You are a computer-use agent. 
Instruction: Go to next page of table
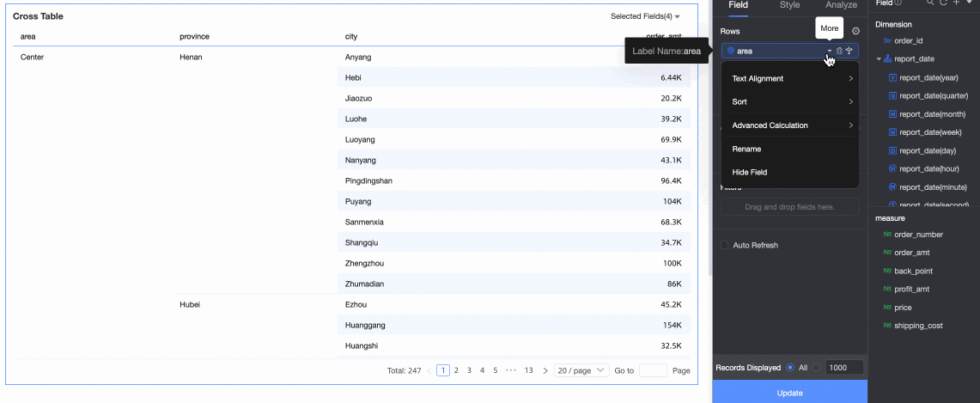point(545,370)
